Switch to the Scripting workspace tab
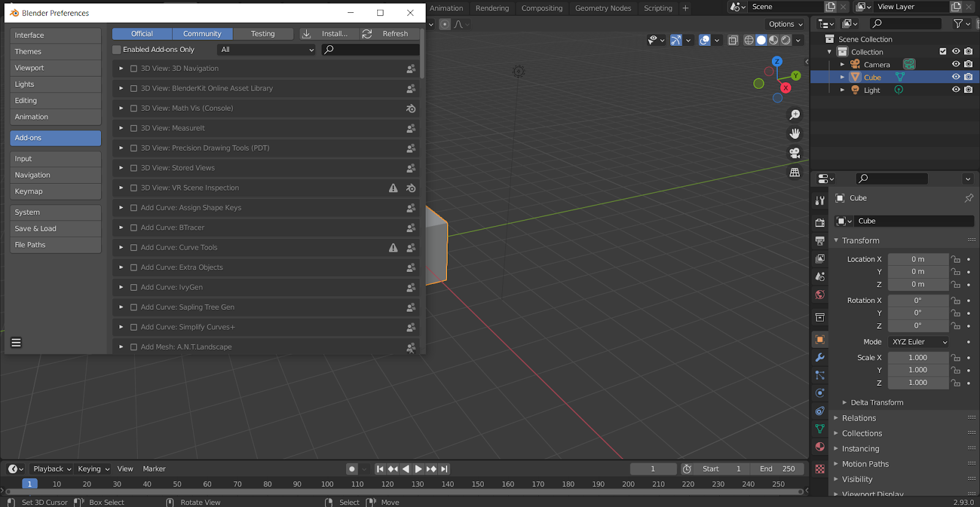Viewport: 980px width, 507px height. click(x=658, y=8)
